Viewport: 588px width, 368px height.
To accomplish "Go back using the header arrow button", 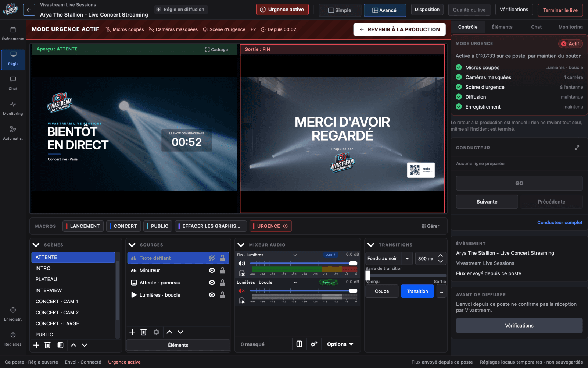I will pos(29,10).
